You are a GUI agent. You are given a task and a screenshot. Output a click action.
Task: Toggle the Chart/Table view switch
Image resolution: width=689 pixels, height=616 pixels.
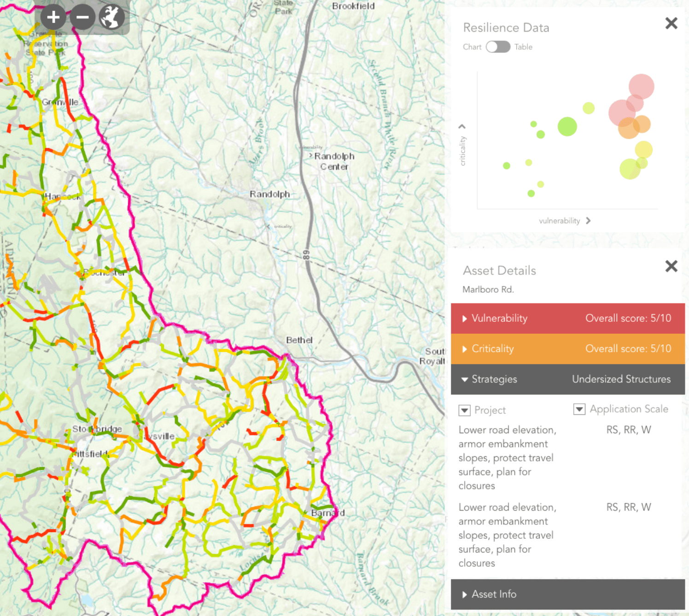[498, 47]
